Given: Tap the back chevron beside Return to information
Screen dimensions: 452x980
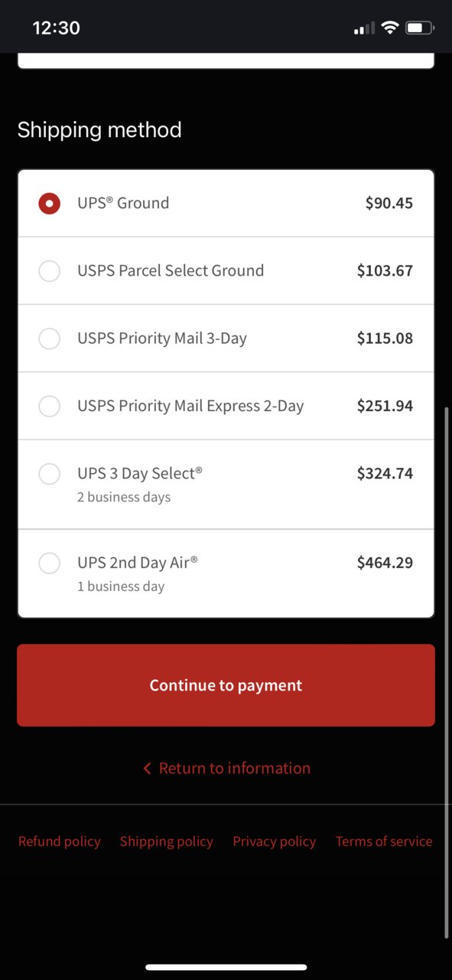Looking at the screenshot, I should [x=147, y=768].
